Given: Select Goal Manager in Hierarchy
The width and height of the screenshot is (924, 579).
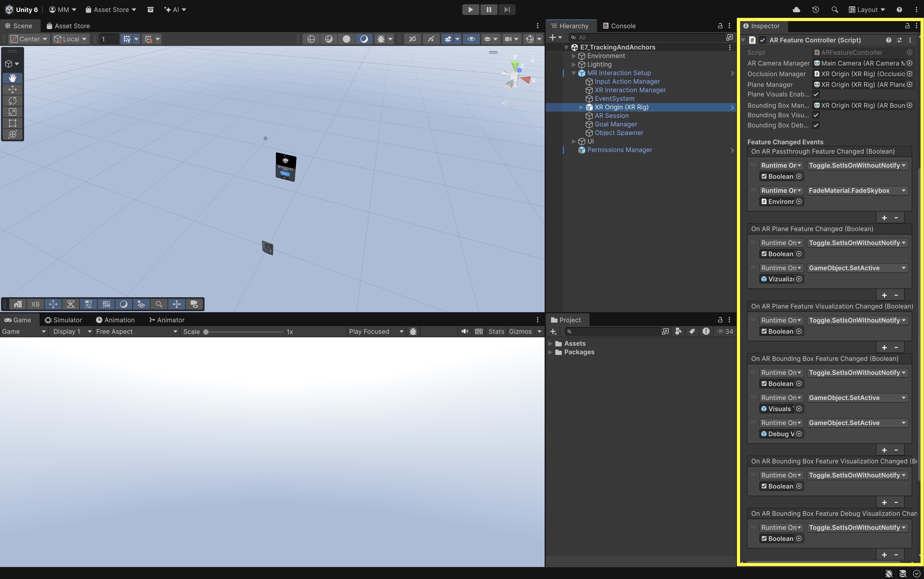Looking at the screenshot, I should coord(615,124).
